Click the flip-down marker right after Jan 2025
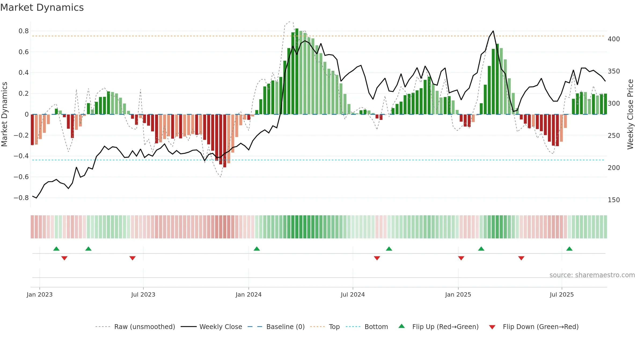Screen dimensions: 644x362 point(461,258)
